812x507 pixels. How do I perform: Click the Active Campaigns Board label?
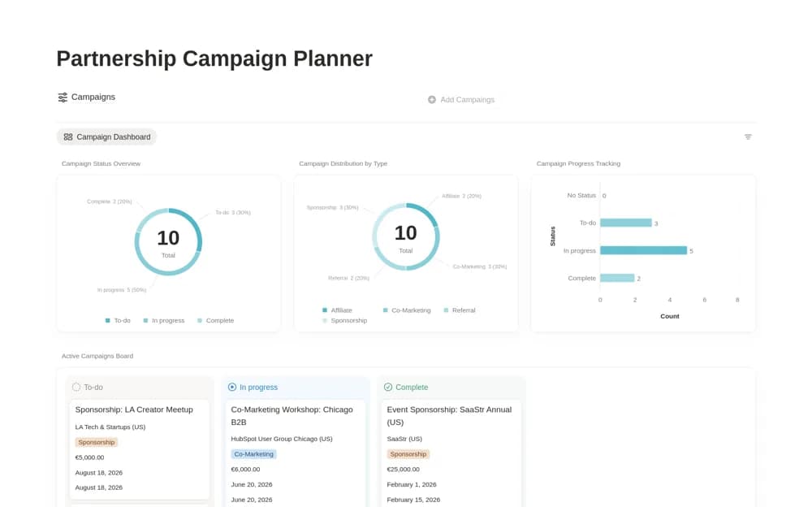pyautogui.click(x=97, y=356)
